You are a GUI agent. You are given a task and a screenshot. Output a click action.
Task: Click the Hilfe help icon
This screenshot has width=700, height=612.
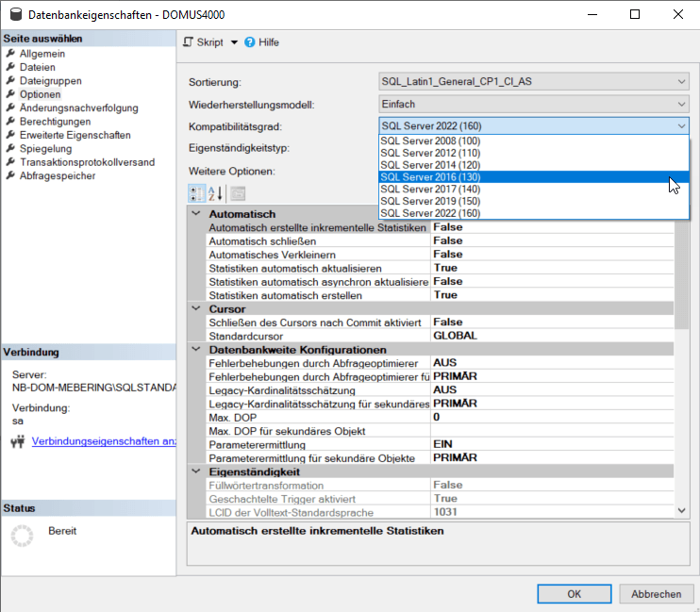pyautogui.click(x=250, y=42)
